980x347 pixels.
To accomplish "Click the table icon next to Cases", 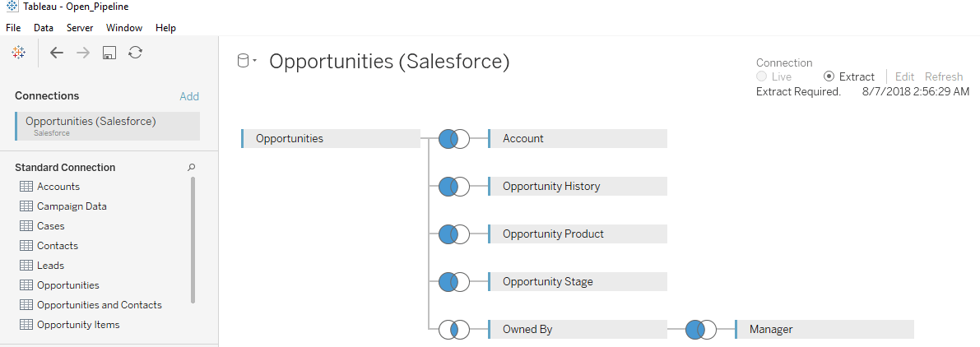I will [26, 226].
